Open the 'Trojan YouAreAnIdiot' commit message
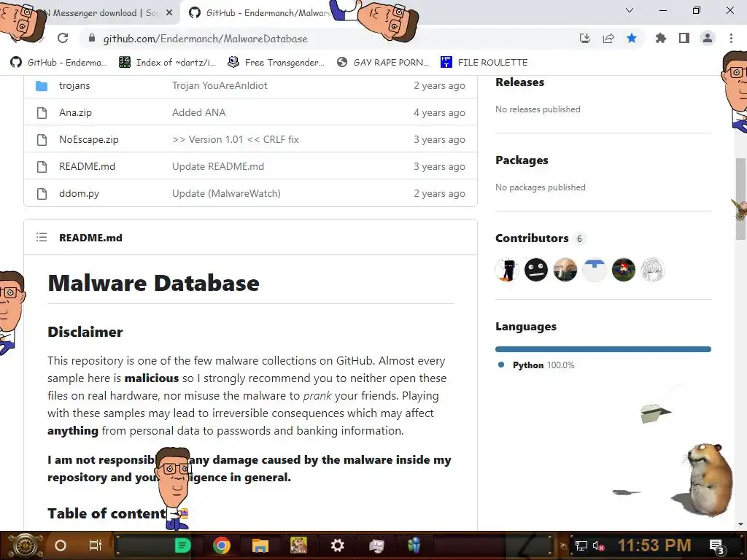Screen dimensions: 747x560 (x=220, y=86)
